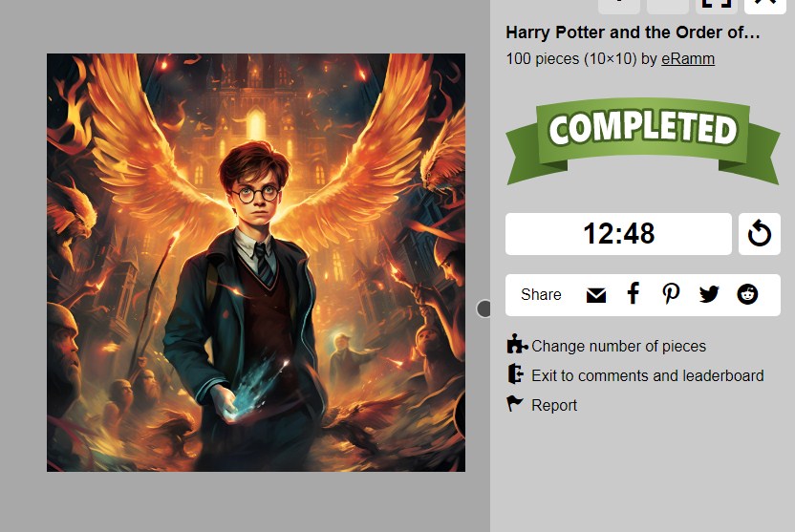Click the restart puzzle arrow button

click(759, 234)
